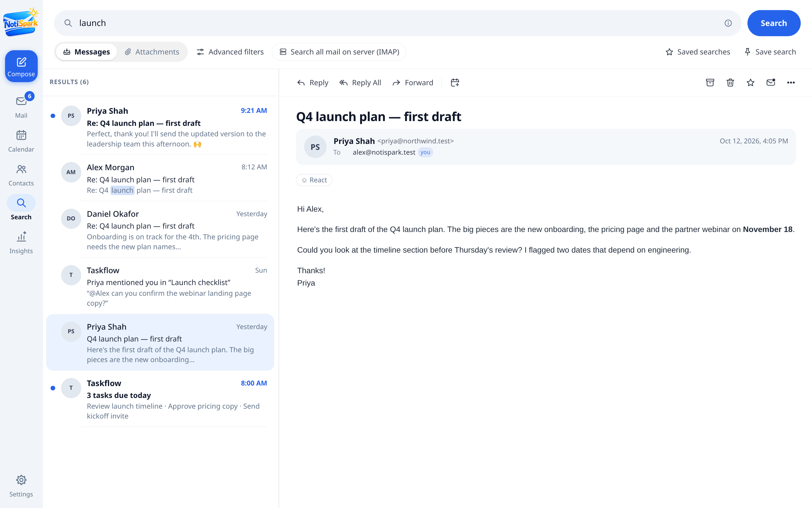Open Taskflow 'Launch checklist' mention email

160,286
